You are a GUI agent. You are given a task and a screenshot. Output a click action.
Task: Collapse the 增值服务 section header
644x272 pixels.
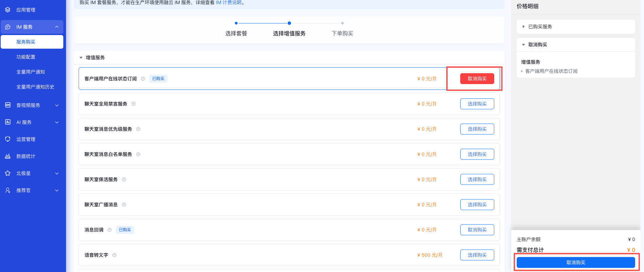[x=81, y=58]
